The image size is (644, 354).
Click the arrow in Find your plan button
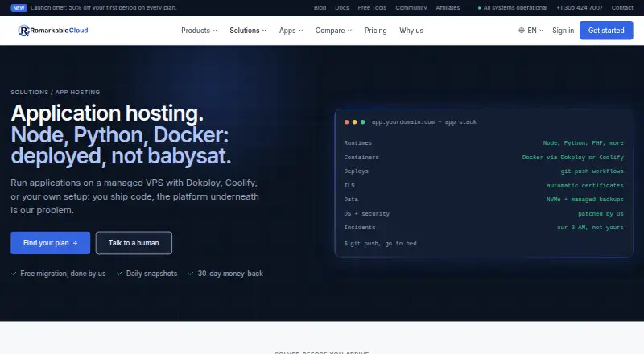[75, 243]
